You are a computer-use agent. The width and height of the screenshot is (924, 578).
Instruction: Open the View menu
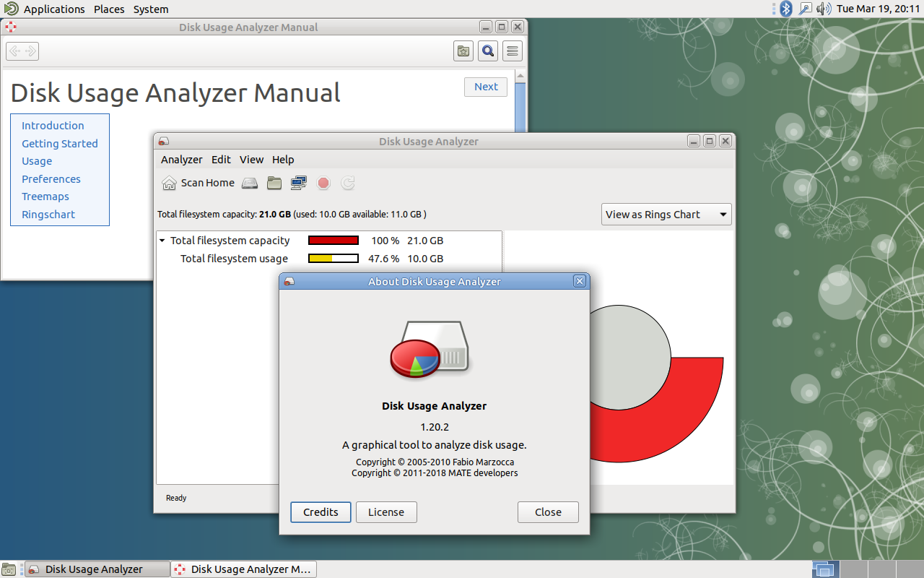point(252,160)
